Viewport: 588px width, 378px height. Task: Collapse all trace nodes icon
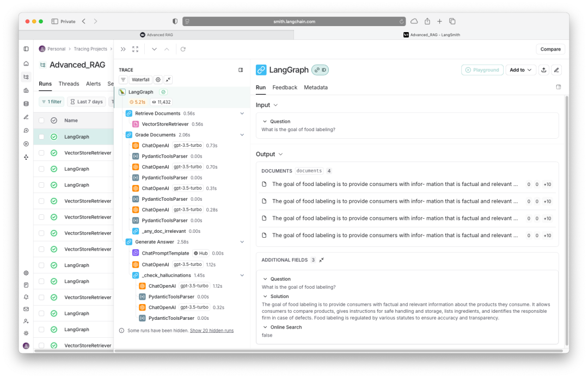[x=168, y=79]
